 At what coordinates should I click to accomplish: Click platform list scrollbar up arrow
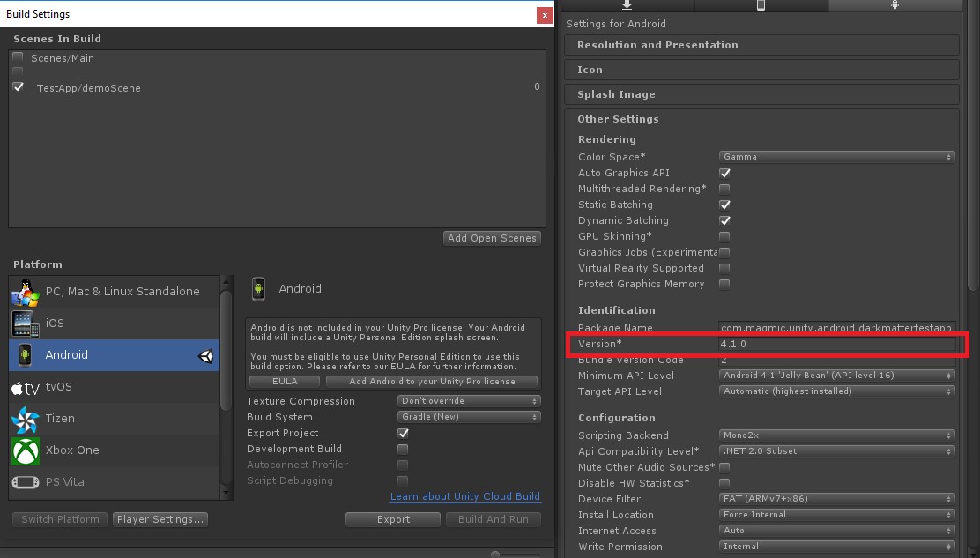(226, 282)
